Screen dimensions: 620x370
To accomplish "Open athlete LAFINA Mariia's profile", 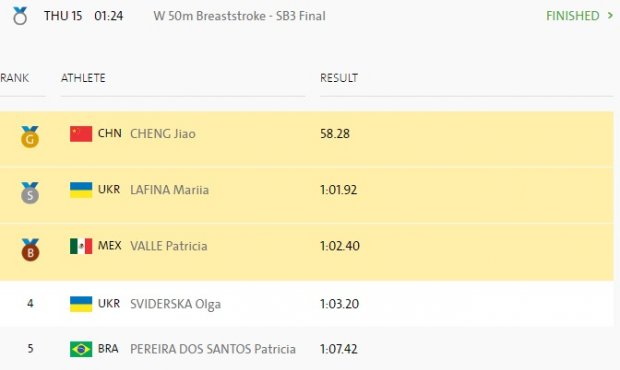I will [x=169, y=190].
